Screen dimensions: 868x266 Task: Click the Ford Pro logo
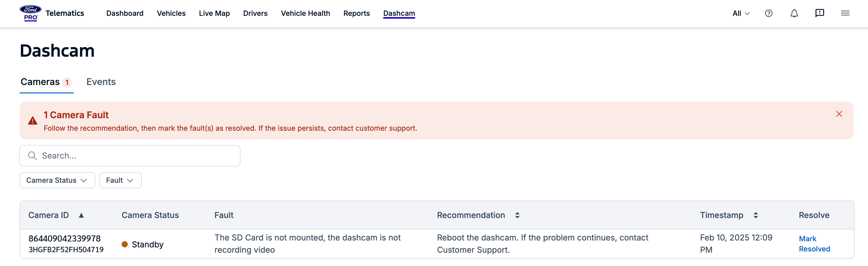point(30,13)
